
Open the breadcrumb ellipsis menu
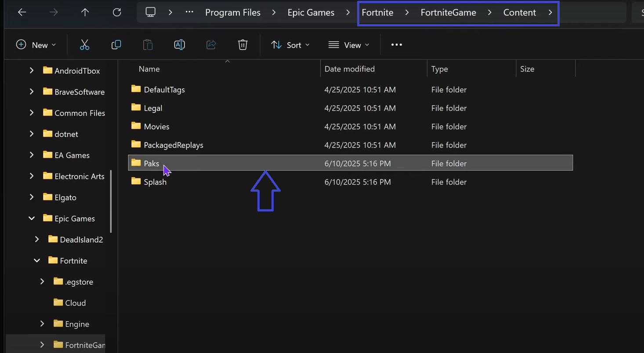click(189, 12)
